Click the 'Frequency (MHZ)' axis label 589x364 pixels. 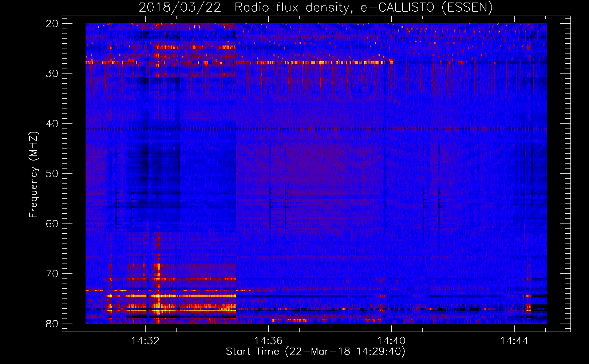tap(33, 175)
